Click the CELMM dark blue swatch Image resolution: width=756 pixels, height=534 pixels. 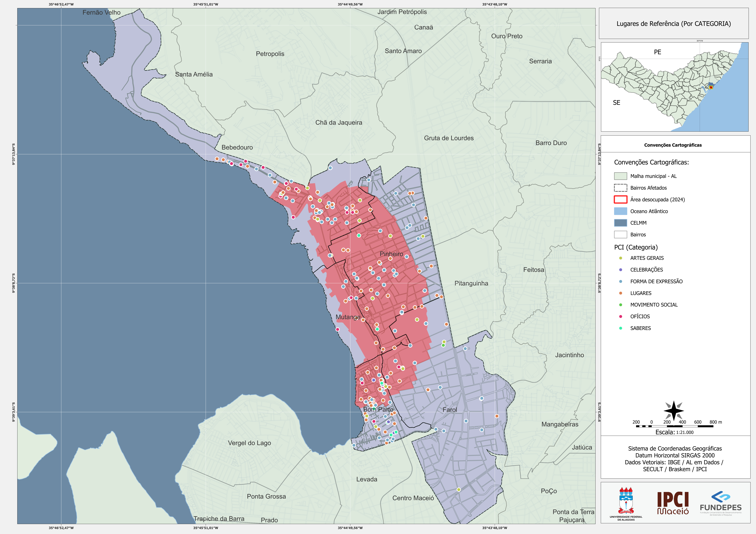click(620, 223)
